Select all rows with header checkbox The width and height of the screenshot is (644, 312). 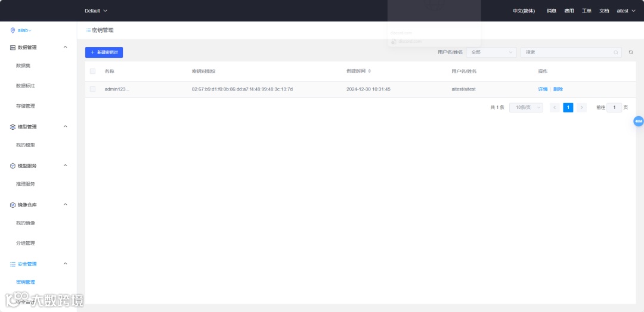[x=92, y=71]
